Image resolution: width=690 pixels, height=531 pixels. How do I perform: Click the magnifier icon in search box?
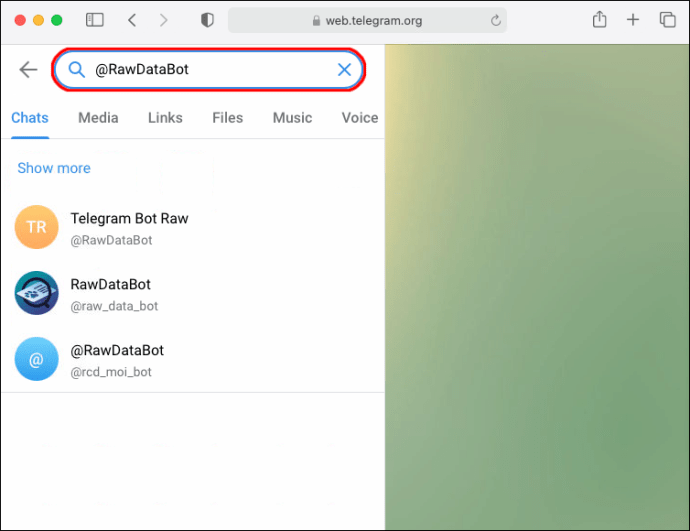tap(77, 69)
